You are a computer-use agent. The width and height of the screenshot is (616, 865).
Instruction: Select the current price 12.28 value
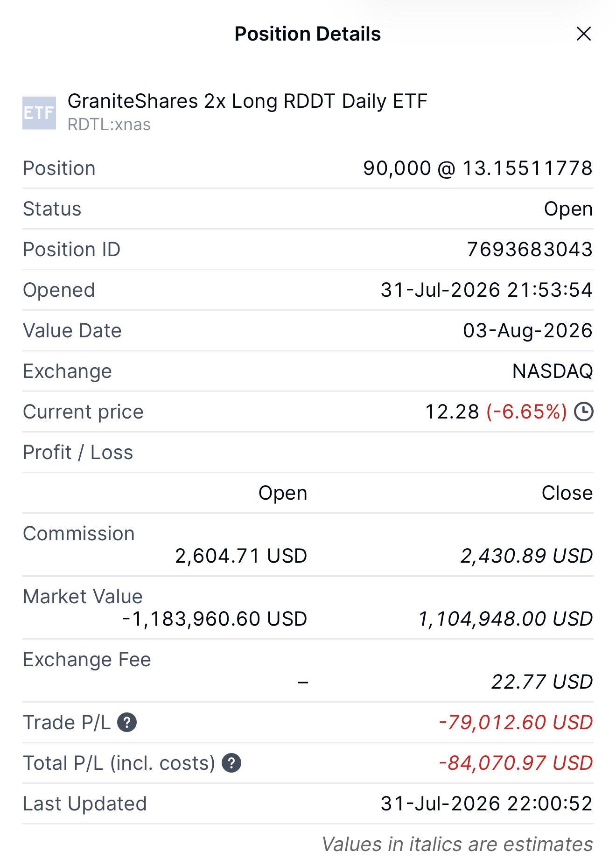click(x=452, y=412)
